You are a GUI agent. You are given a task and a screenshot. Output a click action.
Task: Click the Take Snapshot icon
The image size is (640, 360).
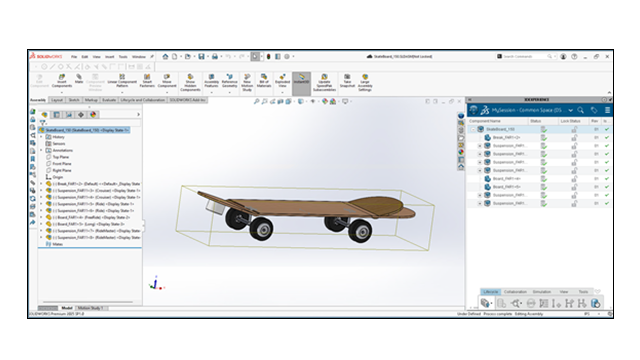(347, 81)
